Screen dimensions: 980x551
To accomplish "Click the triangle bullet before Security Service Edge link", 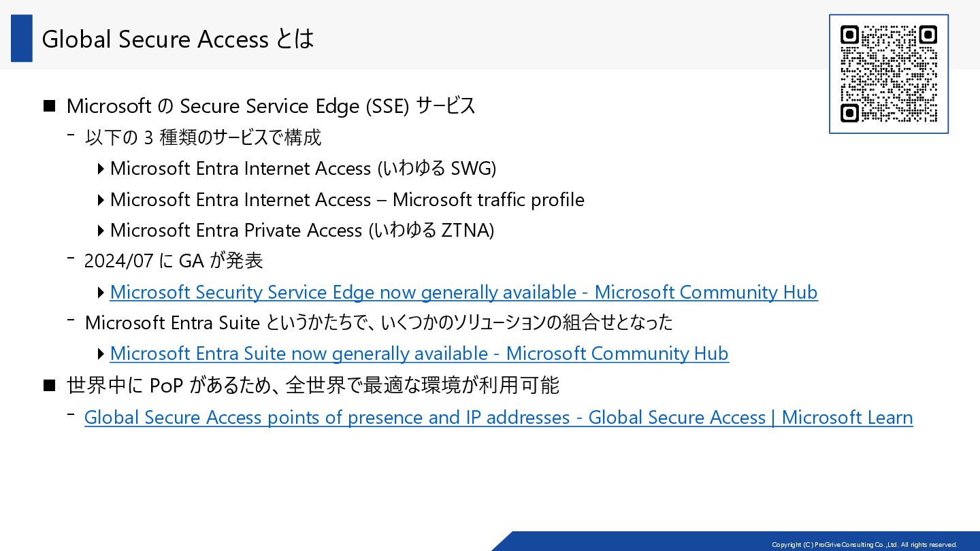I will coord(101,293).
